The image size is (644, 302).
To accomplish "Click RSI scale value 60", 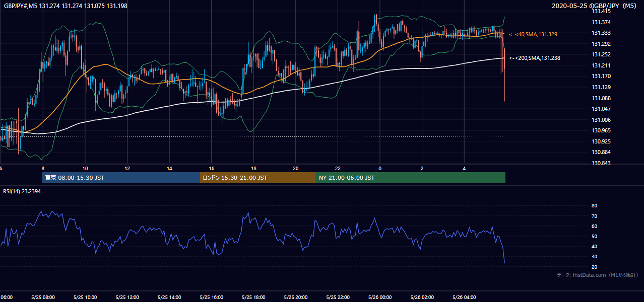I will (x=594, y=226).
